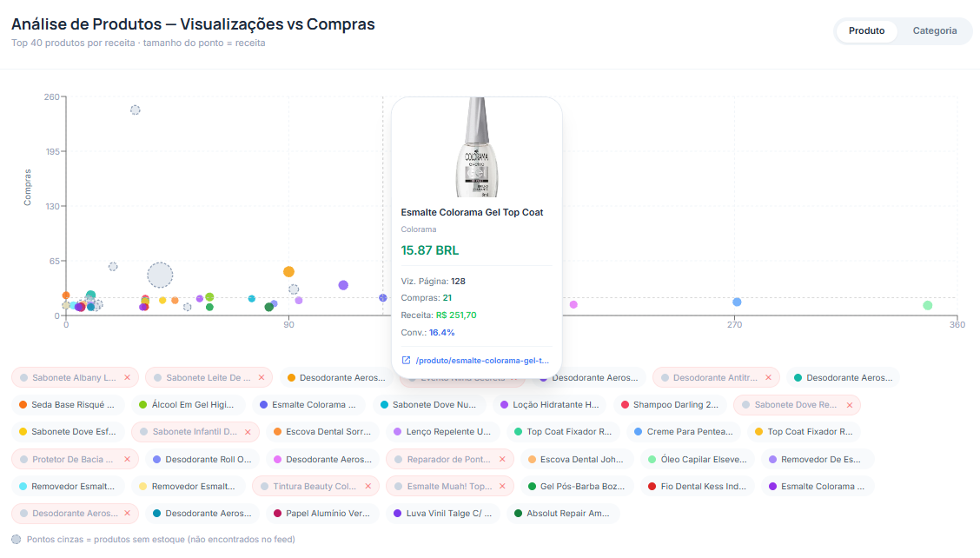Toggle the Lenço Repelente U... legend chip

(x=442, y=432)
